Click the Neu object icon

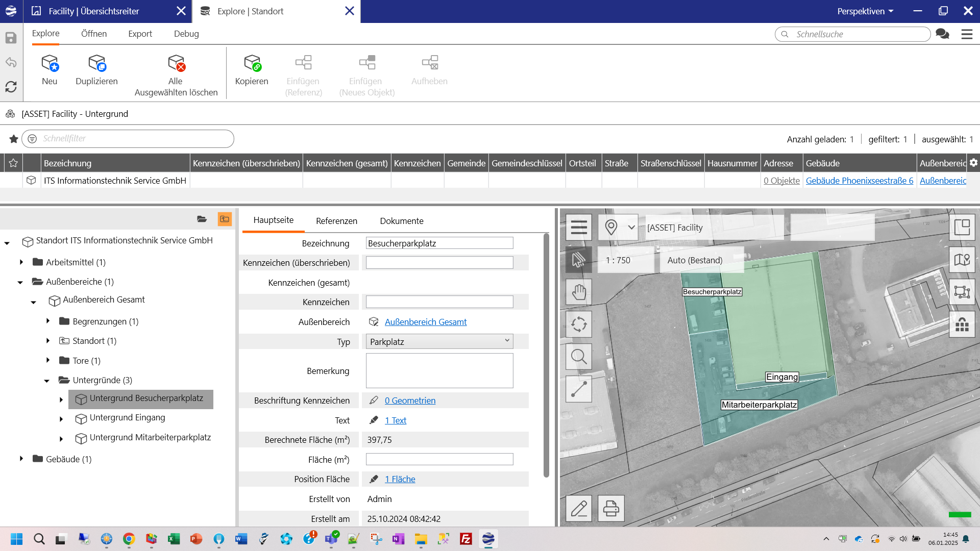click(50, 63)
